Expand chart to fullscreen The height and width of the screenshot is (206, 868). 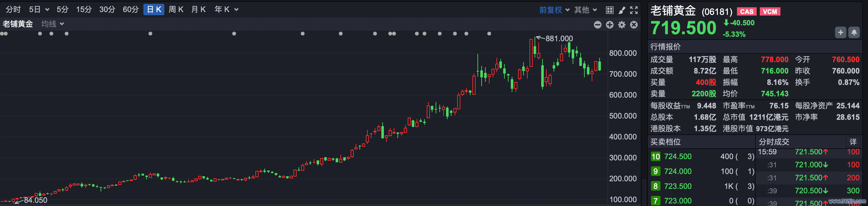tap(634, 10)
